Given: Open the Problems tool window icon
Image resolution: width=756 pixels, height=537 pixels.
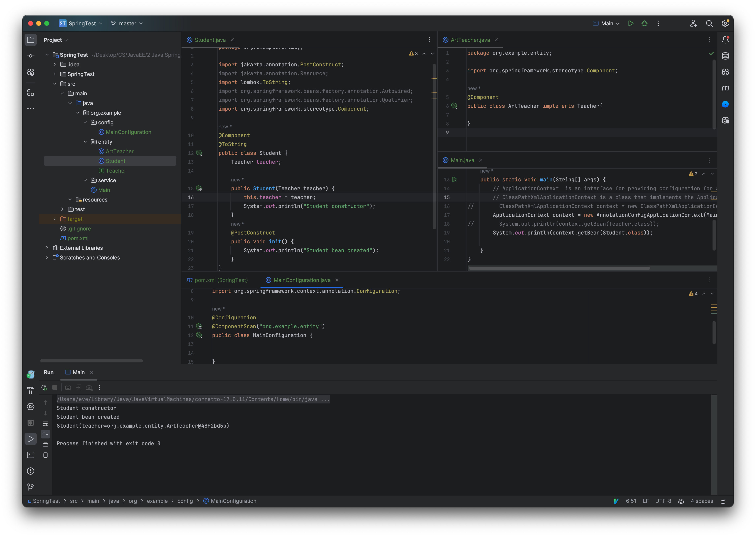Looking at the screenshot, I should (x=30, y=471).
